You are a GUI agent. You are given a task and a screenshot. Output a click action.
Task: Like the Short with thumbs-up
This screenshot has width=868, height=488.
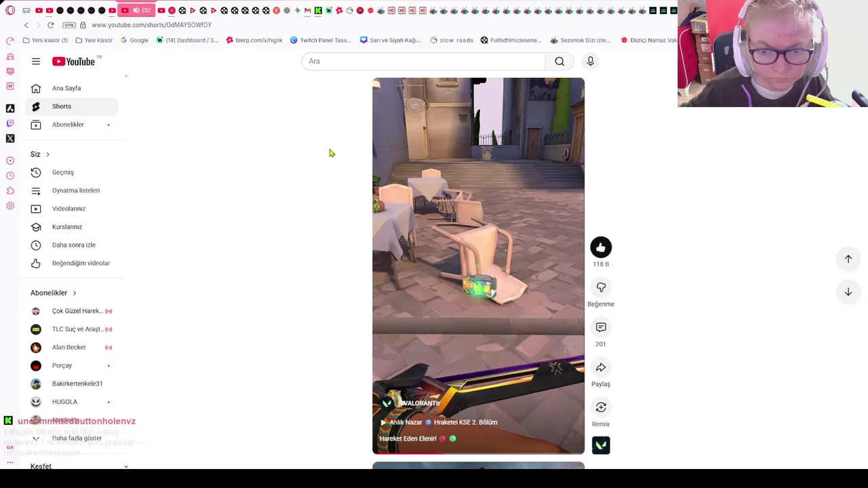point(601,247)
